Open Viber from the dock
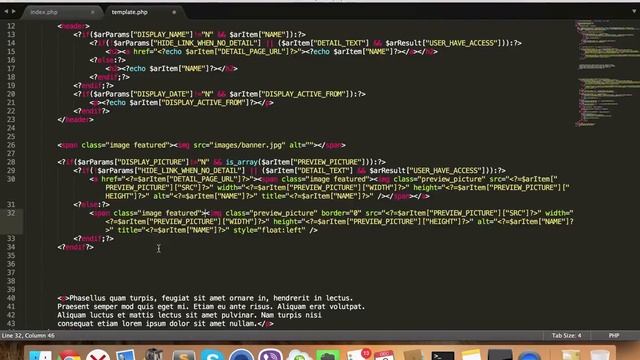Image resolution: width=640 pixels, height=360 pixels. point(270,355)
